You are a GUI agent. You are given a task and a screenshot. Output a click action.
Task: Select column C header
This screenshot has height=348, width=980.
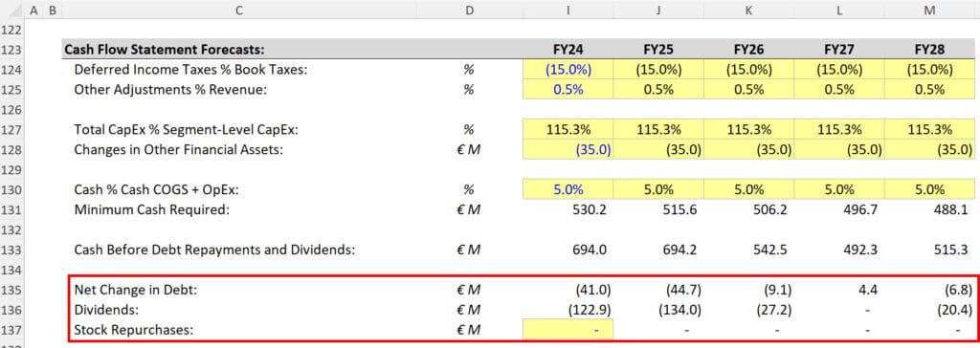(x=239, y=10)
